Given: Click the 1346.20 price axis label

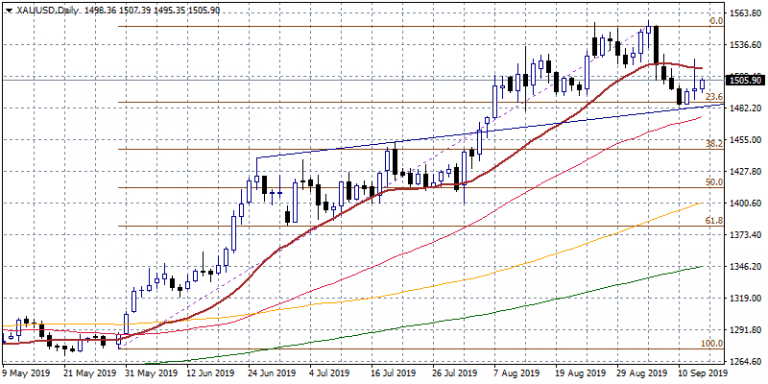Looking at the screenshot, I should coord(745,267).
